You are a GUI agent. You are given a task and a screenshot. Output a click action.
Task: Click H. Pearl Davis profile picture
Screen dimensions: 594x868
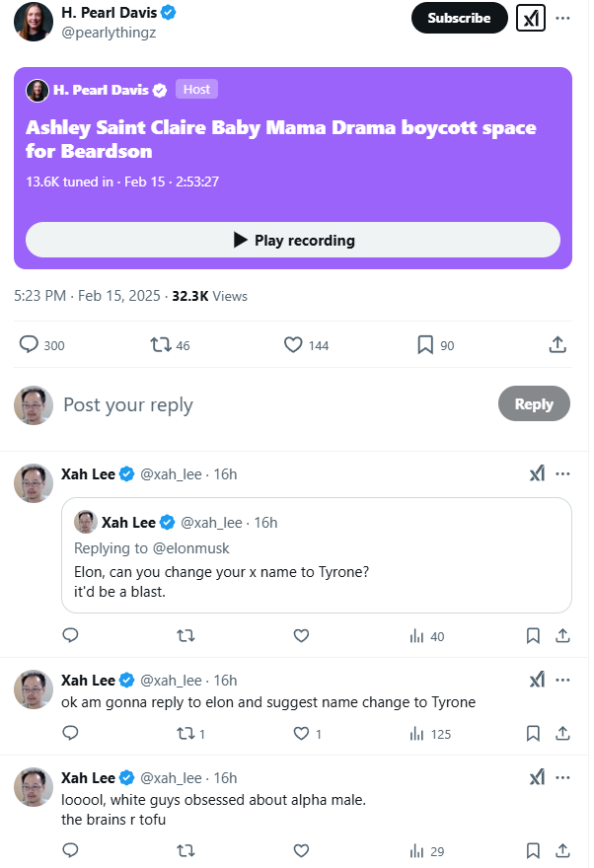34,22
